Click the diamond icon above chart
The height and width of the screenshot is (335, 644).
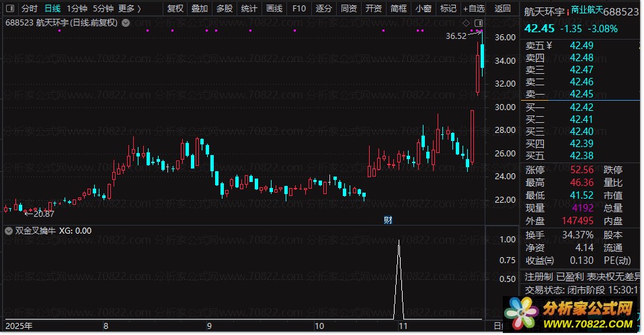point(466,23)
